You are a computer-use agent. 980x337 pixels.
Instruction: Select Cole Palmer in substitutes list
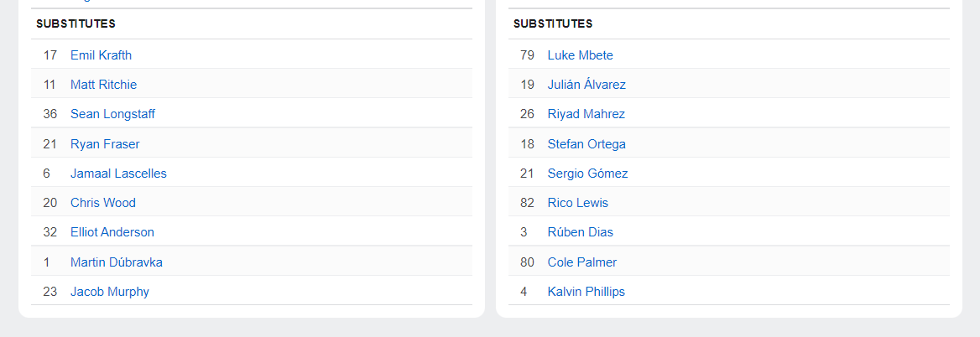(x=581, y=262)
